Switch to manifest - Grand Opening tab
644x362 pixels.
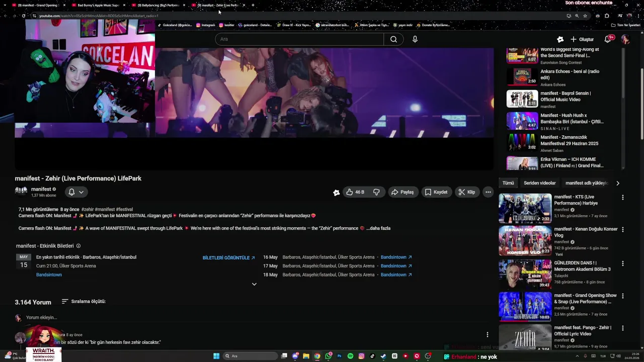coord(38,5)
